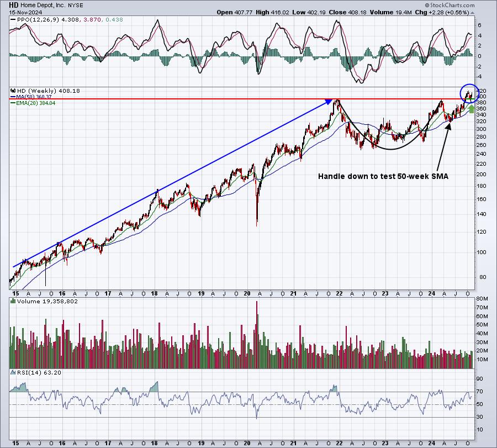Click the area-chart icon beside RSI(14)
Viewport: 497px width, 448px height.
tap(13, 372)
